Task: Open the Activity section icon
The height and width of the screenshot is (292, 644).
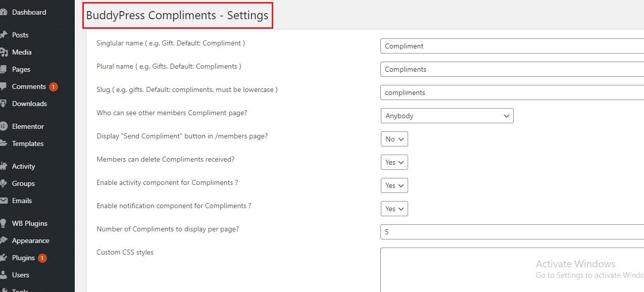Action: click(5, 166)
